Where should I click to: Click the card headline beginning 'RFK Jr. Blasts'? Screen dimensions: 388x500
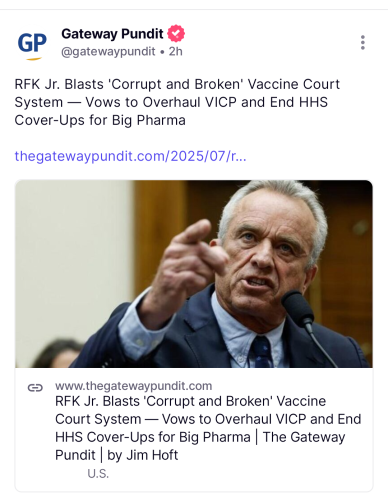(208, 428)
